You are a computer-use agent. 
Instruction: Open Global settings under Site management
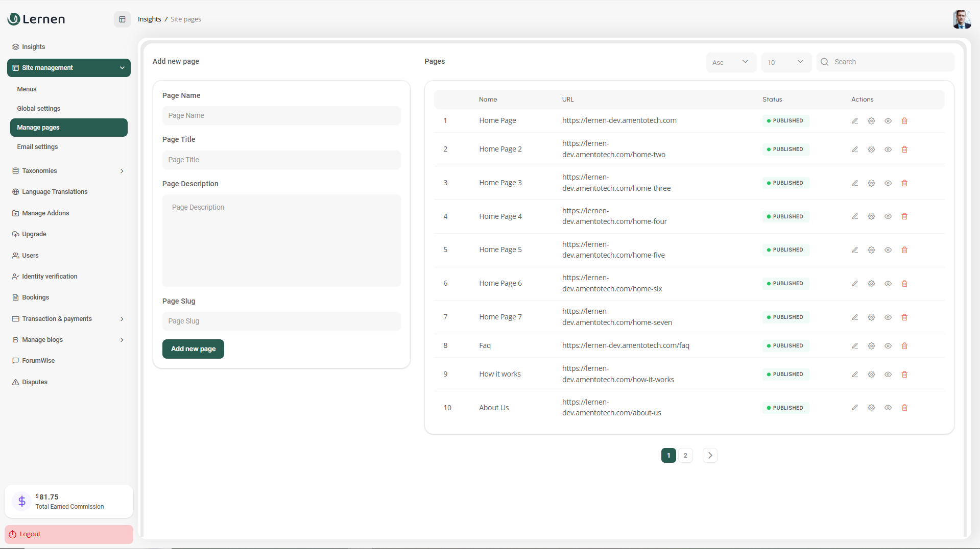point(39,108)
